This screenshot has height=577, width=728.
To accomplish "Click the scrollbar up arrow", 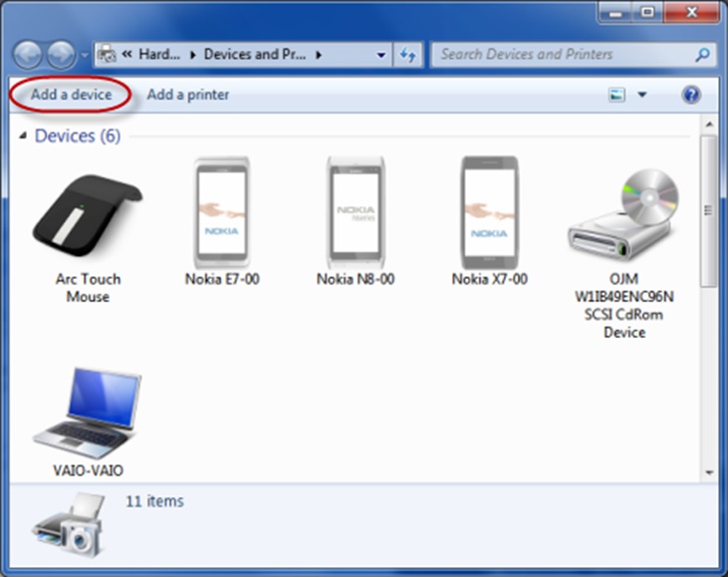I will click(x=709, y=125).
